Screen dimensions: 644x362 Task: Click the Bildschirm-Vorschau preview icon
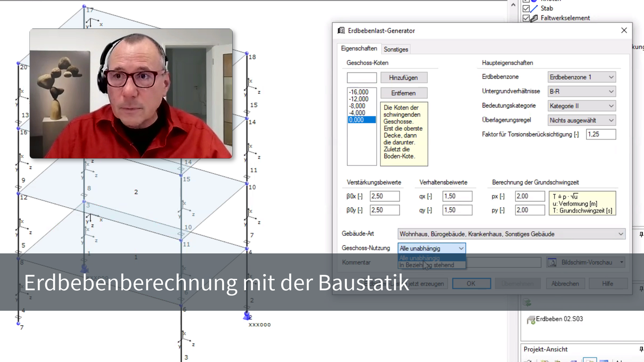(x=552, y=262)
